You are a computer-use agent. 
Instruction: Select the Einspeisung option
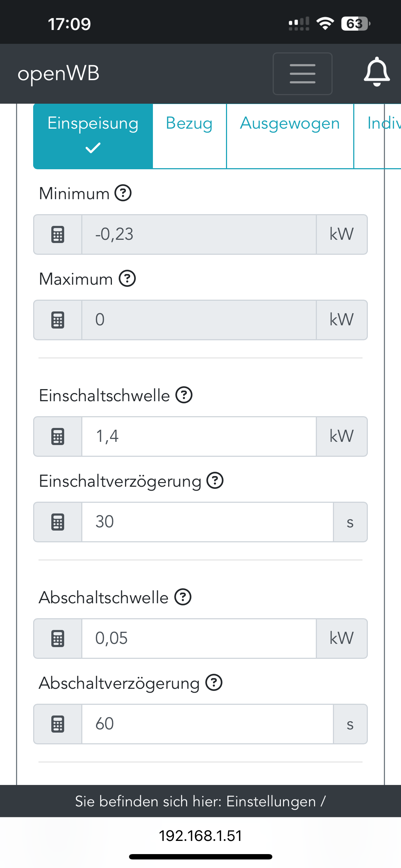[x=93, y=136]
